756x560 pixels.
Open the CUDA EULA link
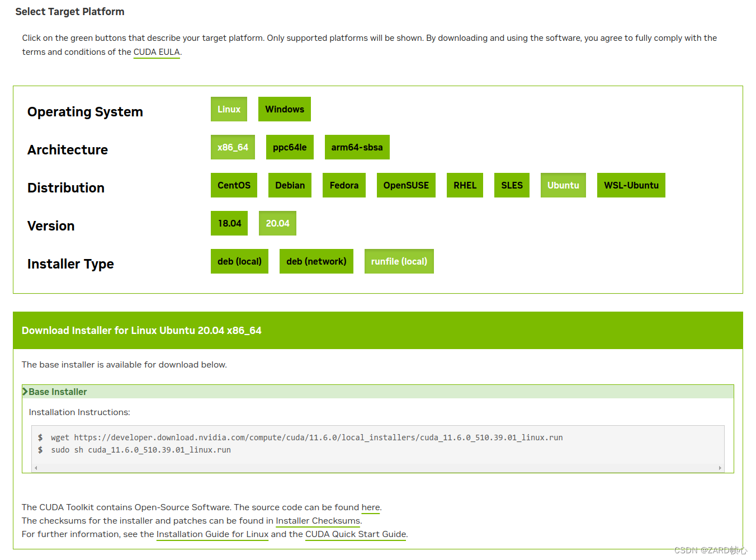tap(157, 52)
